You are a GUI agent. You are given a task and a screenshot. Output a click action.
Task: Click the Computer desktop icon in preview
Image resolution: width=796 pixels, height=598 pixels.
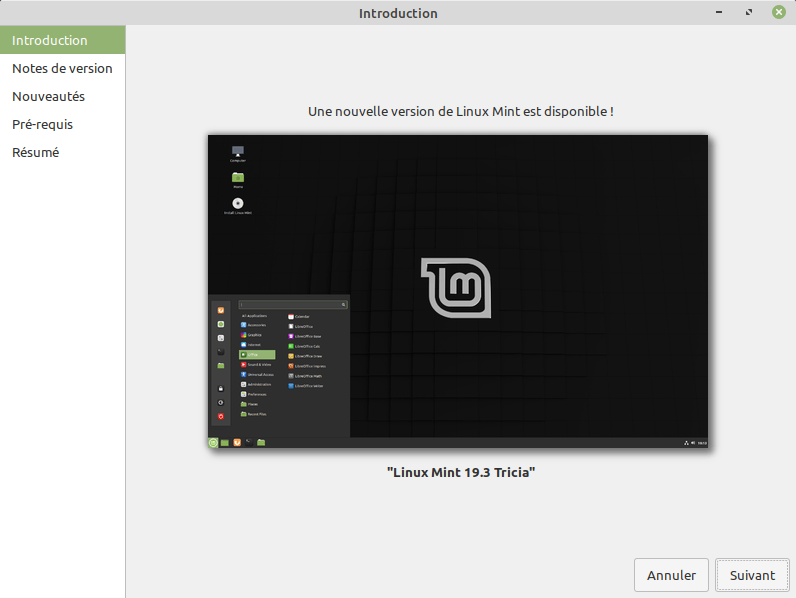238,152
